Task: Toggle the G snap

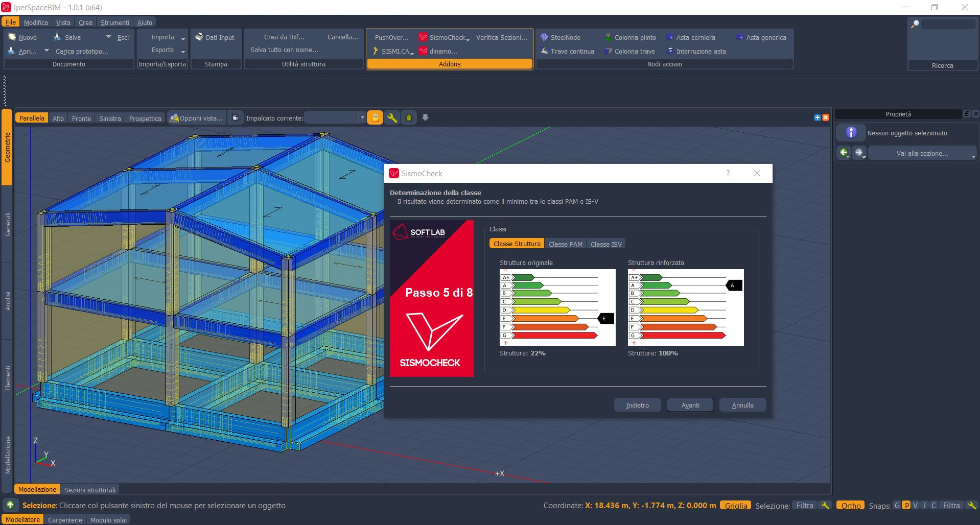Action: [x=897, y=505]
